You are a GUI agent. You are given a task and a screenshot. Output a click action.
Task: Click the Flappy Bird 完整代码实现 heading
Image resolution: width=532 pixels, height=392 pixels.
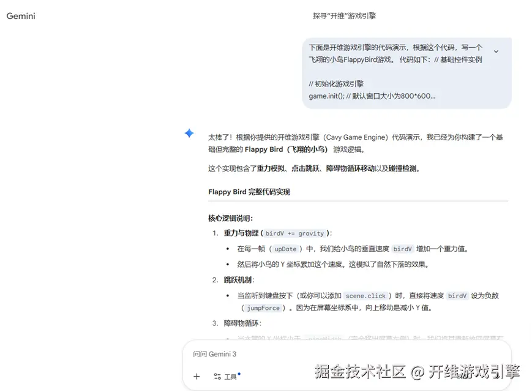[249, 192]
